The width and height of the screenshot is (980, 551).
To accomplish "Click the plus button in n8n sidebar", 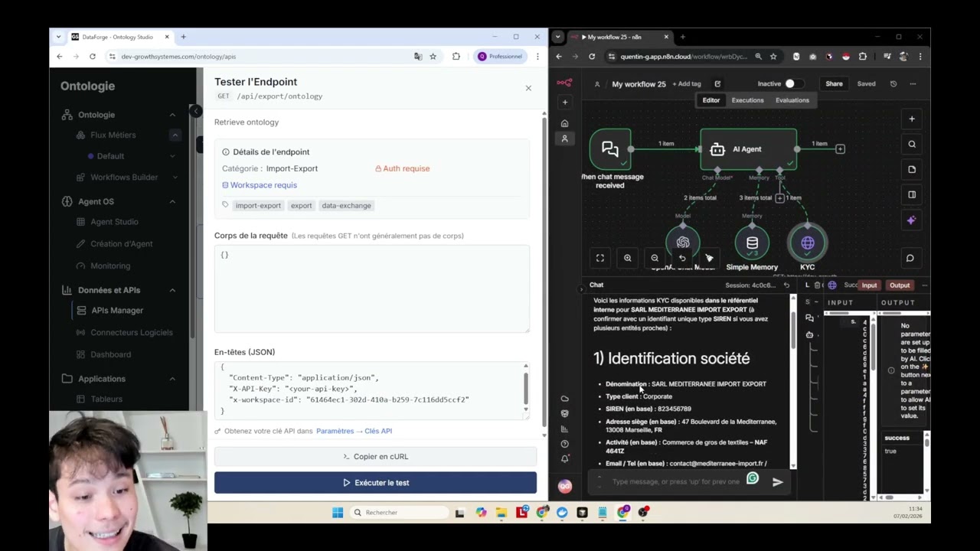I will tap(564, 102).
